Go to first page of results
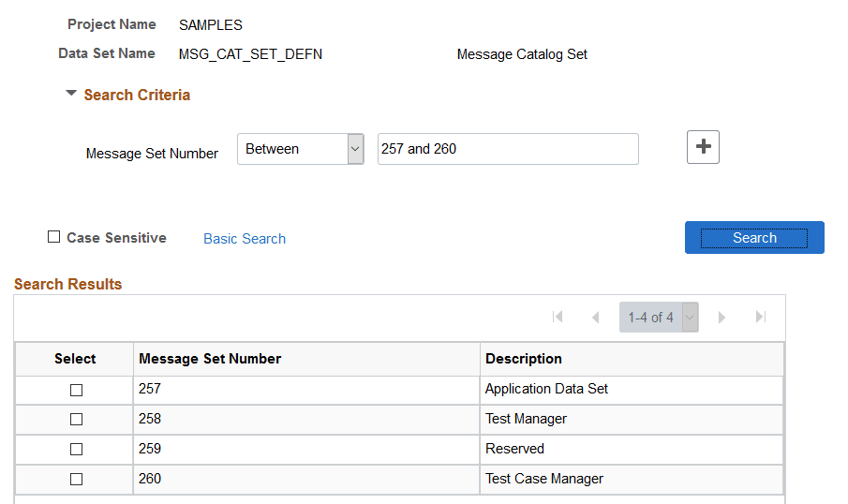Screen dimensions: 848x504 558,318
